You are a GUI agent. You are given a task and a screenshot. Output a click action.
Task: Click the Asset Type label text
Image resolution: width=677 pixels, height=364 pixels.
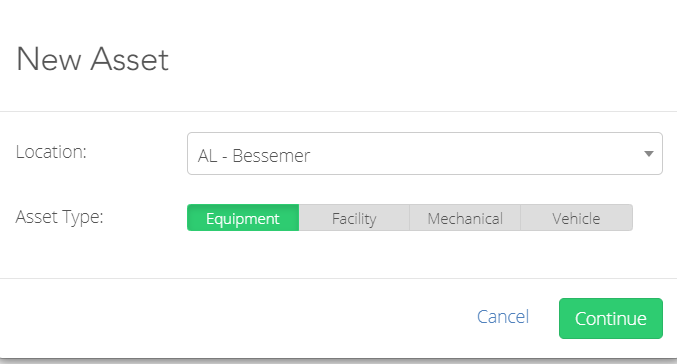tap(60, 217)
